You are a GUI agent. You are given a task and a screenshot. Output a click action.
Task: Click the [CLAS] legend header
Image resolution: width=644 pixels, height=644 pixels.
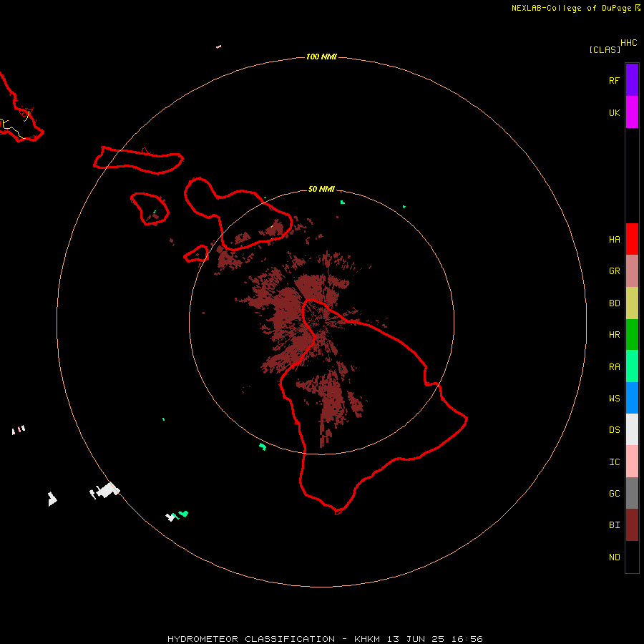(x=605, y=49)
